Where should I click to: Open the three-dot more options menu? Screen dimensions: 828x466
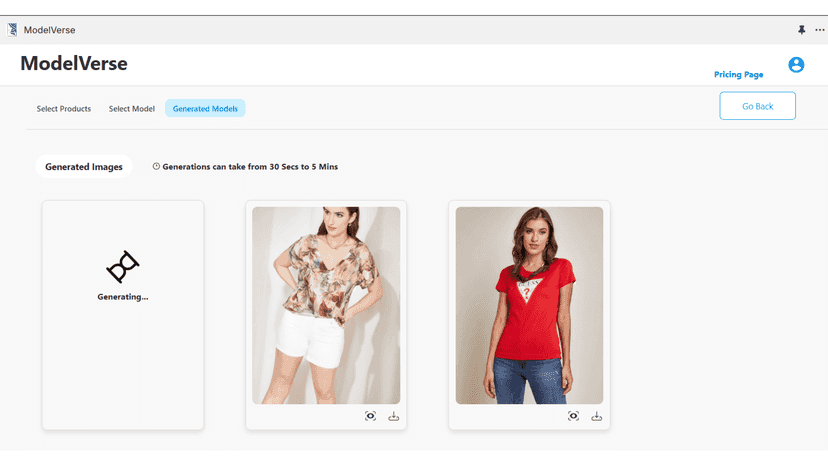pos(820,30)
